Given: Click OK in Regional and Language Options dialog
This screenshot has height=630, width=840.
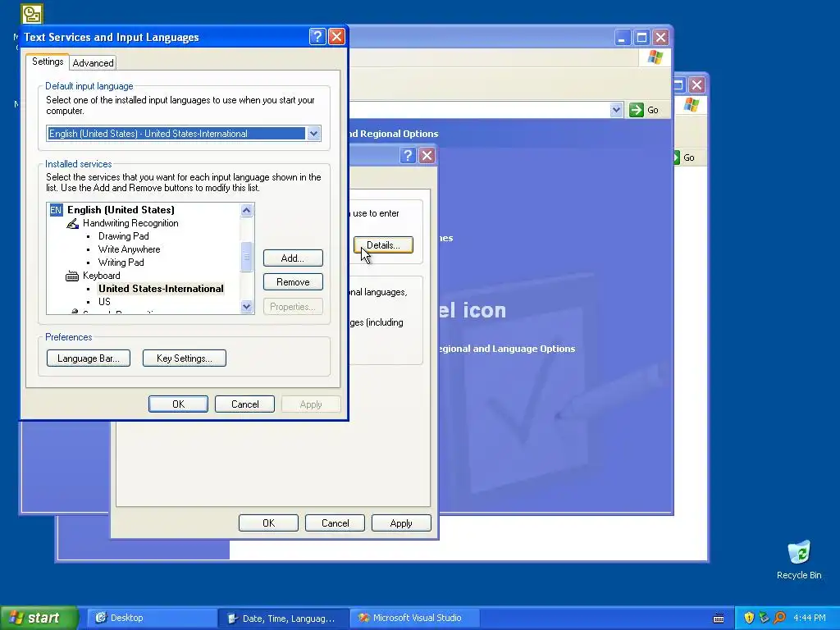Looking at the screenshot, I should click(268, 523).
